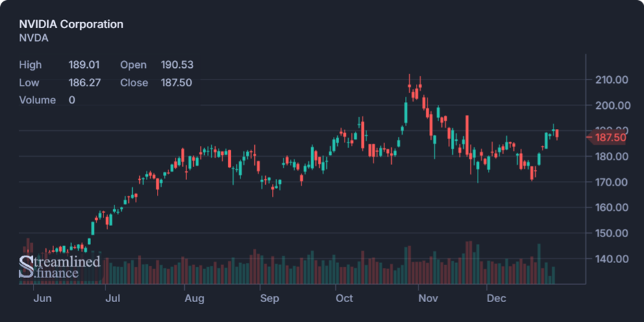Click the Oct label on time axis
Viewport: 644px width, 322px height.
[x=344, y=299]
